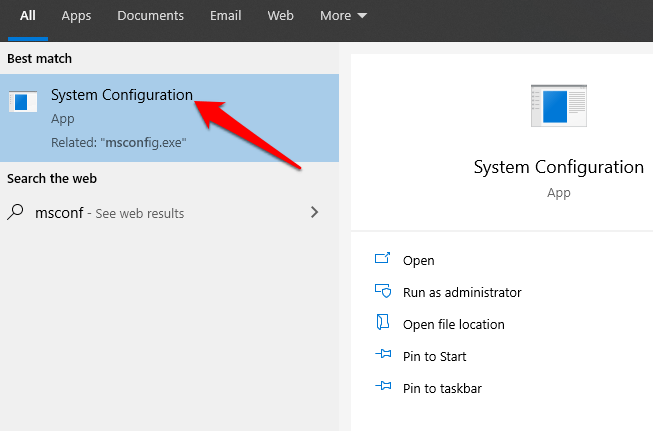Select the Documents tab
Screen dimensions: 653x431
[x=150, y=16]
